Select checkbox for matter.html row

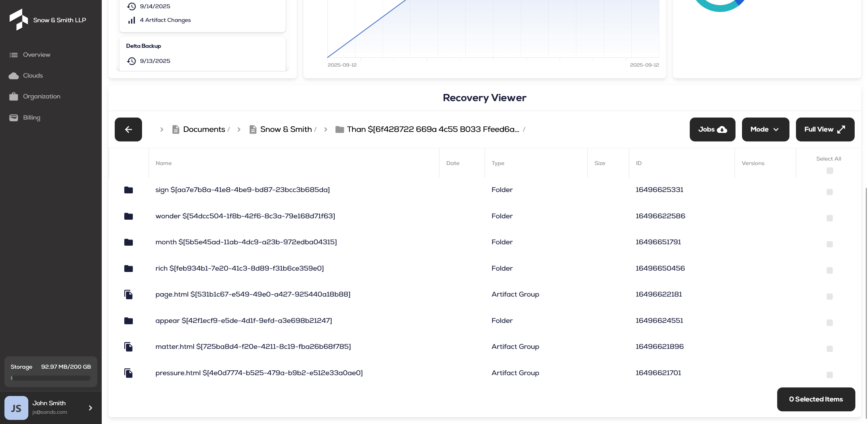pyautogui.click(x=829, y=349)
